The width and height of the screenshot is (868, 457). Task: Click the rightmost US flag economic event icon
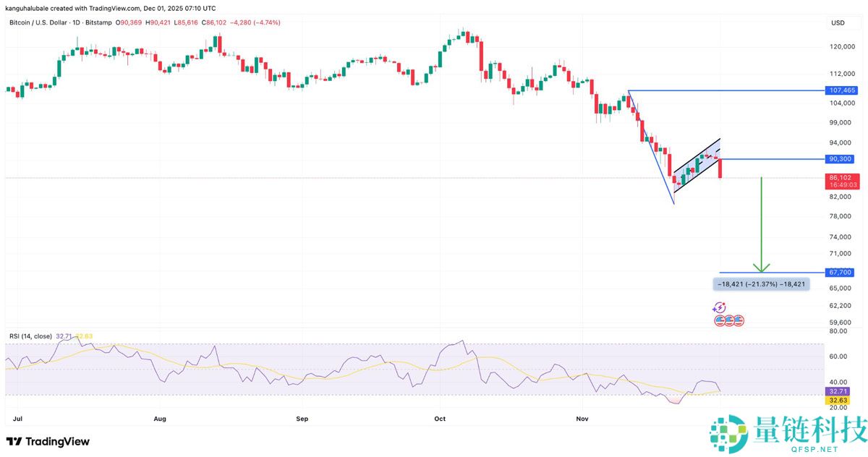tap(738, 320)
